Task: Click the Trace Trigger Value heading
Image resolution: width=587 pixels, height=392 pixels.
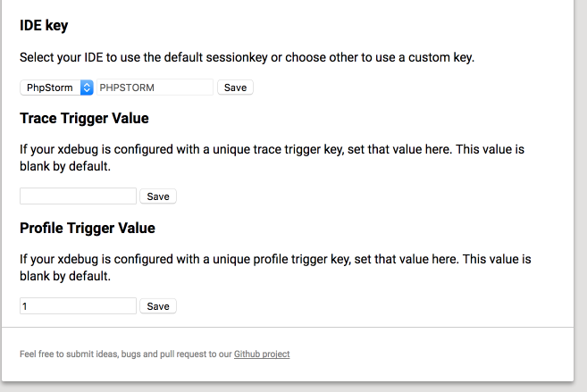Action: click(84, 118)
